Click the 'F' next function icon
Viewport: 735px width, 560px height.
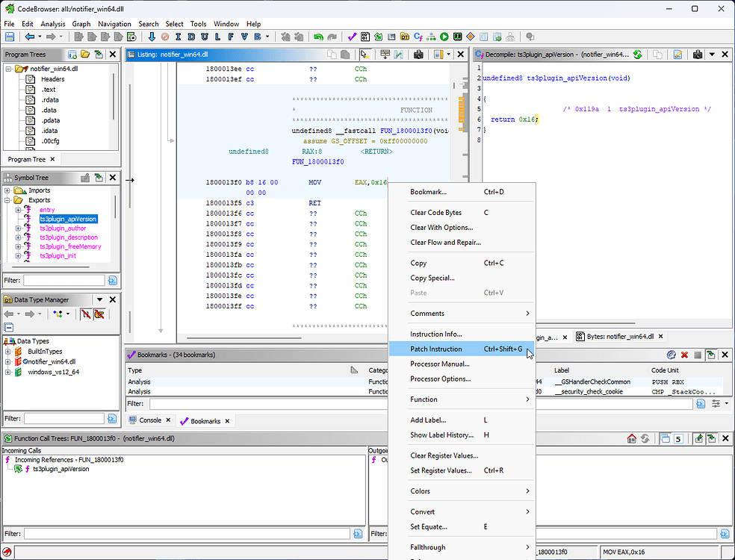231,37
